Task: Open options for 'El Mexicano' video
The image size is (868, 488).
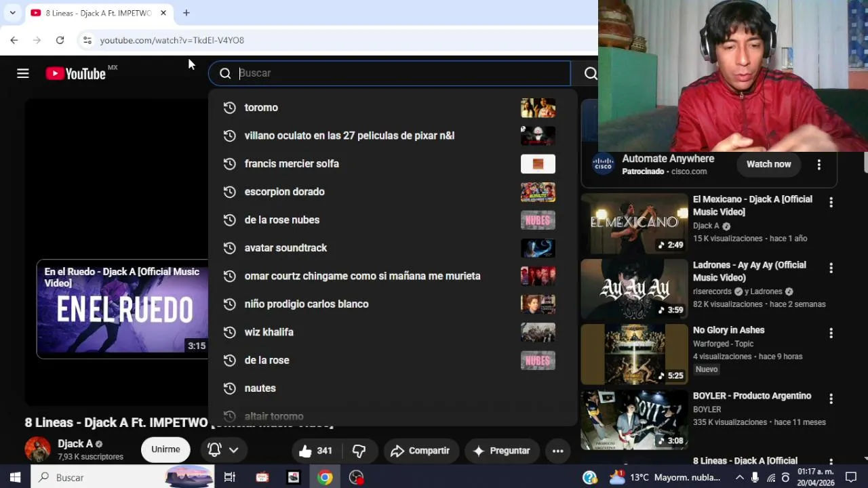Action: [x=831, y=202]
